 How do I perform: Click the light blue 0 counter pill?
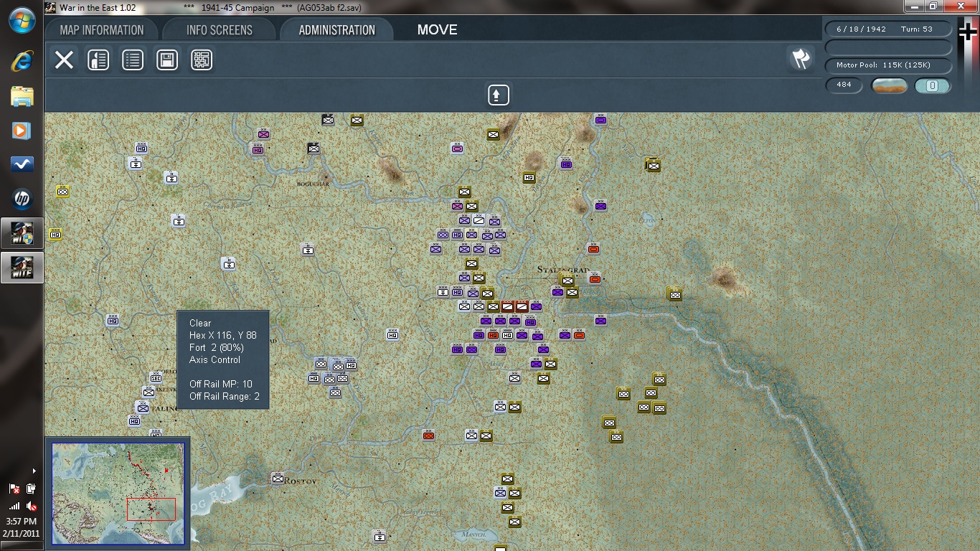click(x=933, y=86)
